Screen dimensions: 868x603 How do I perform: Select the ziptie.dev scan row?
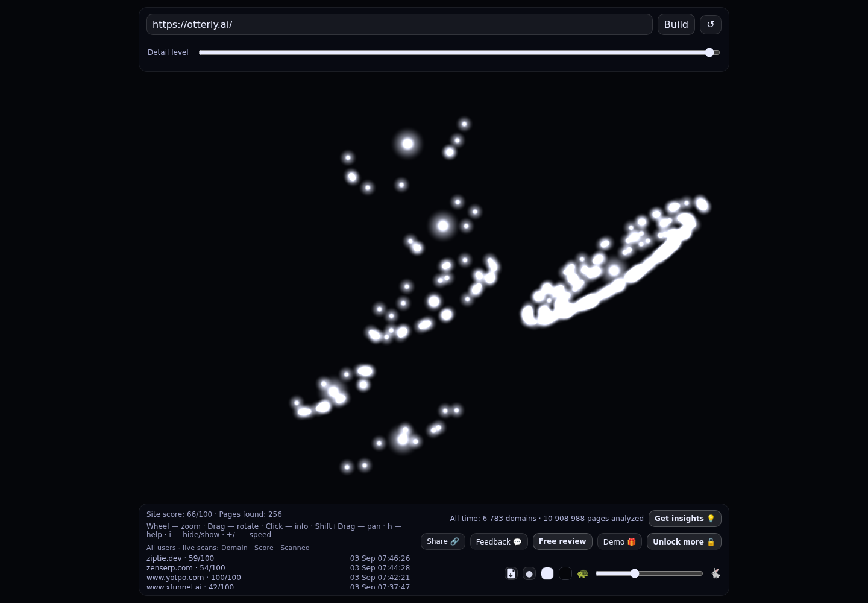[x=278, y=558]
